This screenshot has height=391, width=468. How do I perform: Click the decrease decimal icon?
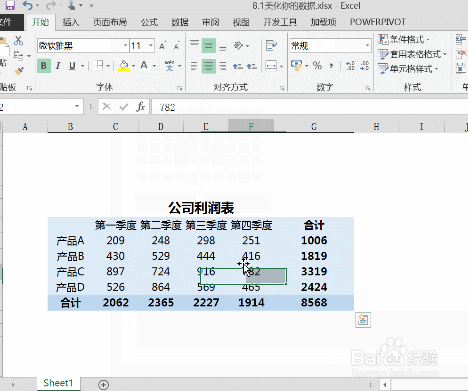pos(365,66)
